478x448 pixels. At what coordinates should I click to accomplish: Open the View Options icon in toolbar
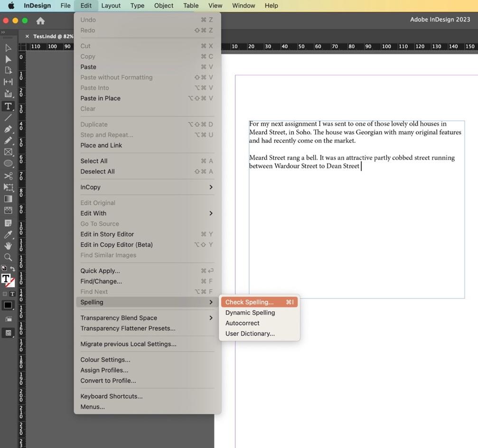8,319
